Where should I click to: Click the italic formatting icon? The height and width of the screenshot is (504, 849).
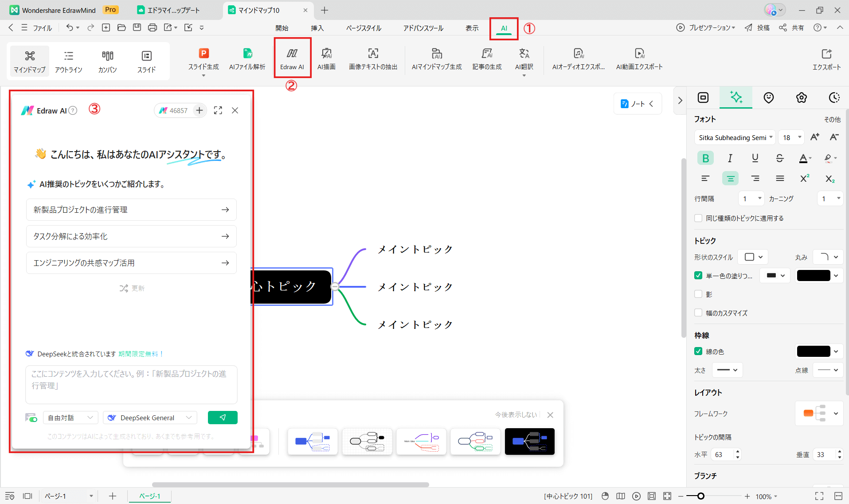[x=730, y=158]
